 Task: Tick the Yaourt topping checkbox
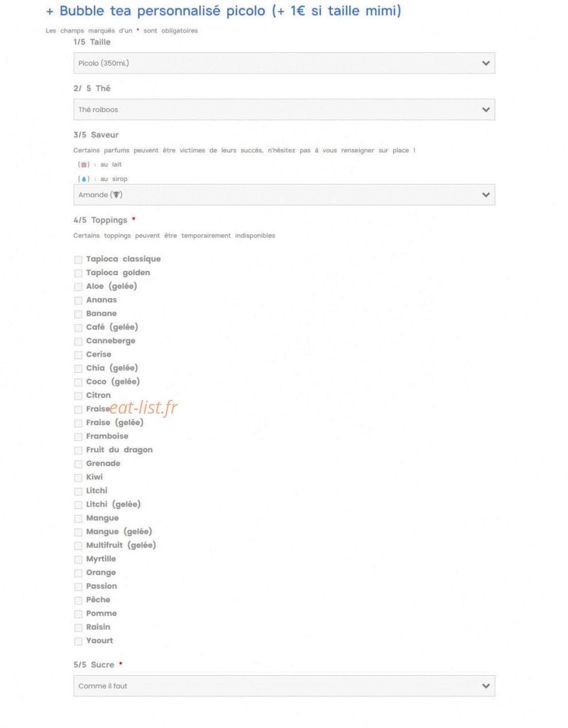[x=78, y=641]
